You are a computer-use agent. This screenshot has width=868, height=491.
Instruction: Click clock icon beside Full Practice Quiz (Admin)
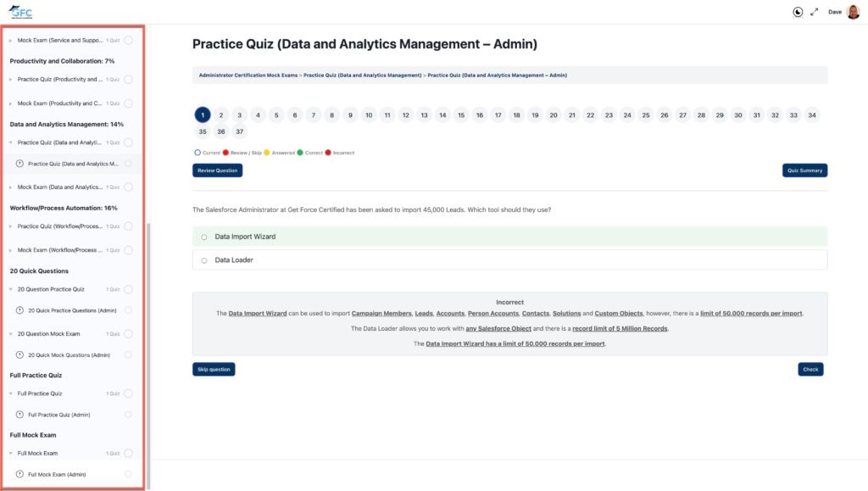(20, 415)
